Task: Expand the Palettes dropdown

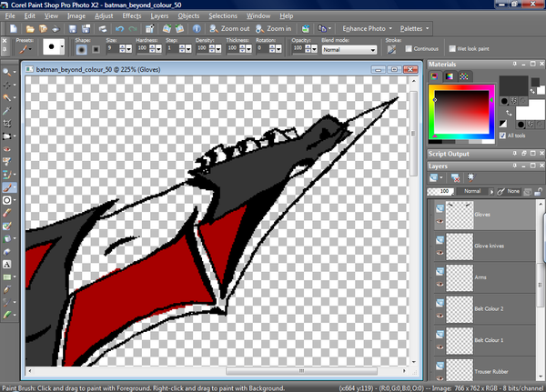Action: (415, 29)
